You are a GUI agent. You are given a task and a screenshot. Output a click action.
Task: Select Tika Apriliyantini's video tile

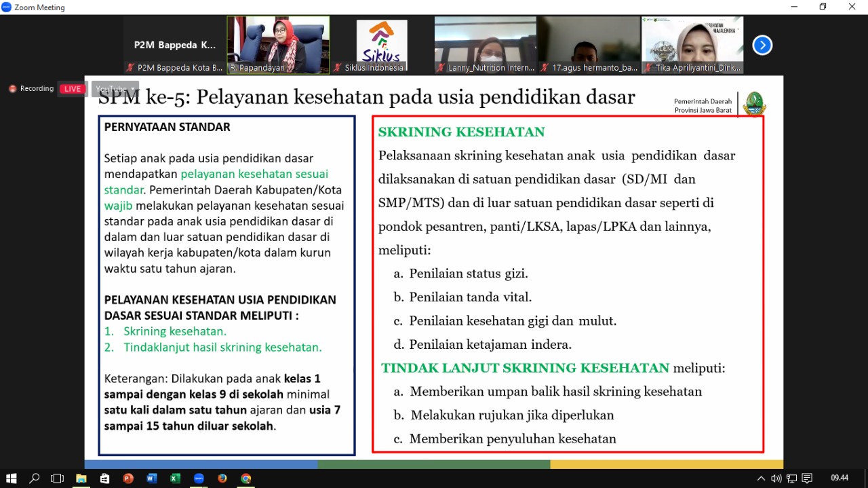coord(692,45)
